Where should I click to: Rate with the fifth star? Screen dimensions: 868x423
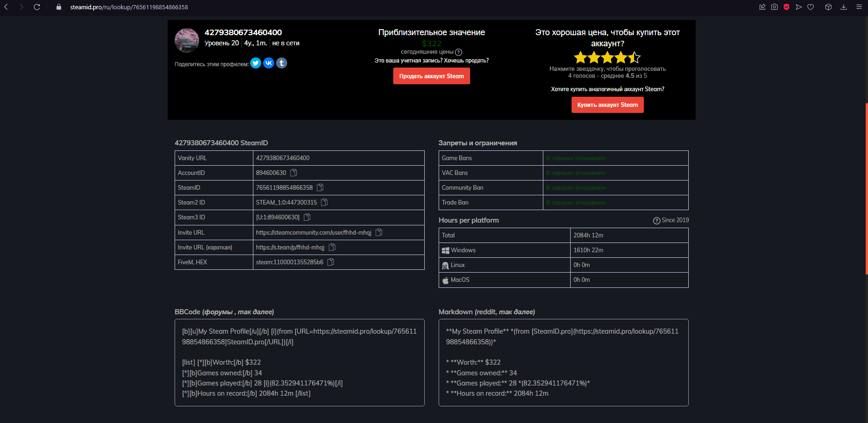coord(634,57)
